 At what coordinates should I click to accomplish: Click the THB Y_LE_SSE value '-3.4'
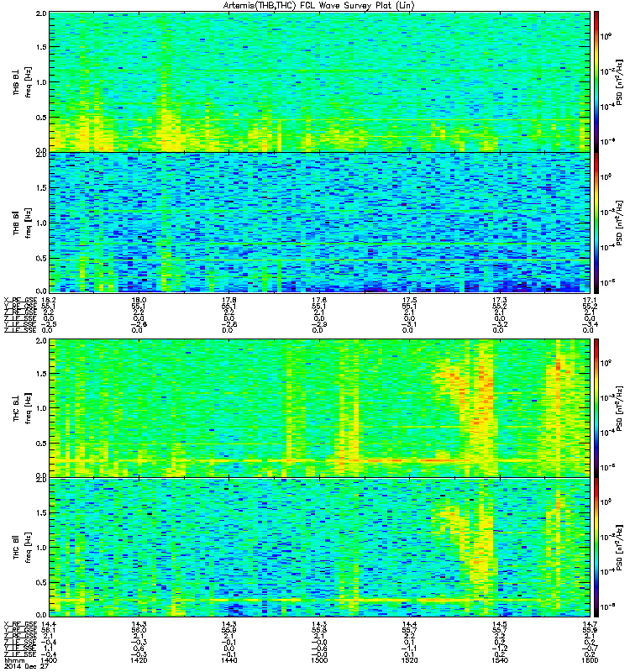coord(590,324)
